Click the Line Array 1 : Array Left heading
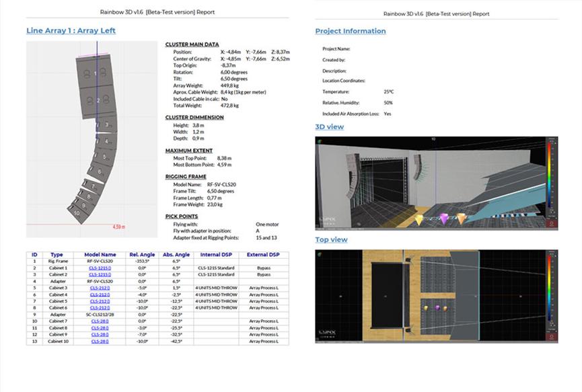Screen dimensions: 582x392 point(69,30)
